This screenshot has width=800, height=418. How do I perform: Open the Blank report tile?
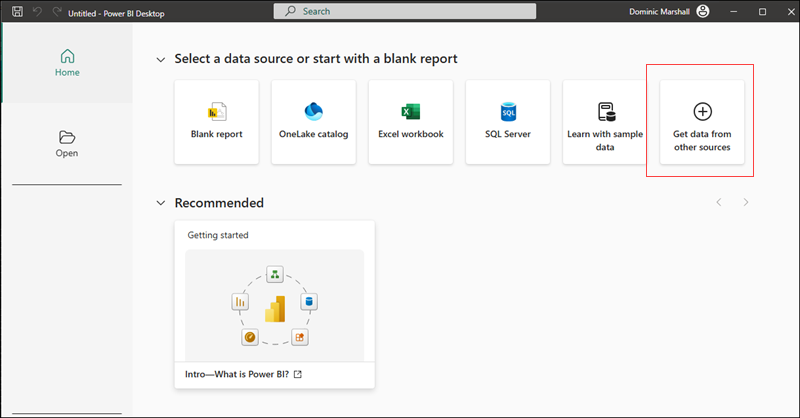click(216, 122)
